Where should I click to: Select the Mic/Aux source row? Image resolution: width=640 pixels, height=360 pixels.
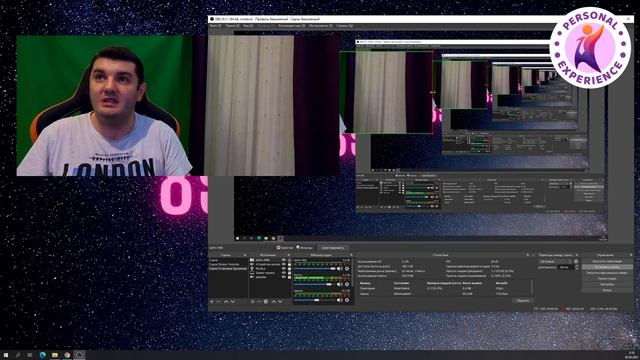tap(270, 269)
